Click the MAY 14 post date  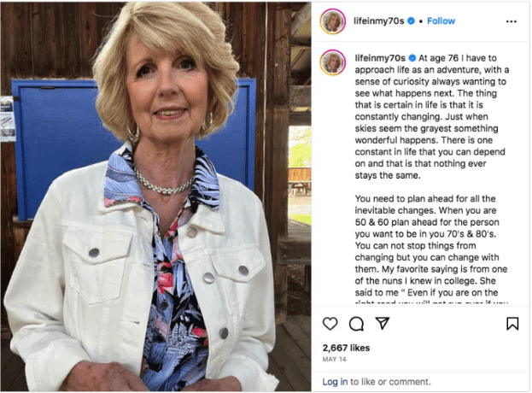(334, 359)
